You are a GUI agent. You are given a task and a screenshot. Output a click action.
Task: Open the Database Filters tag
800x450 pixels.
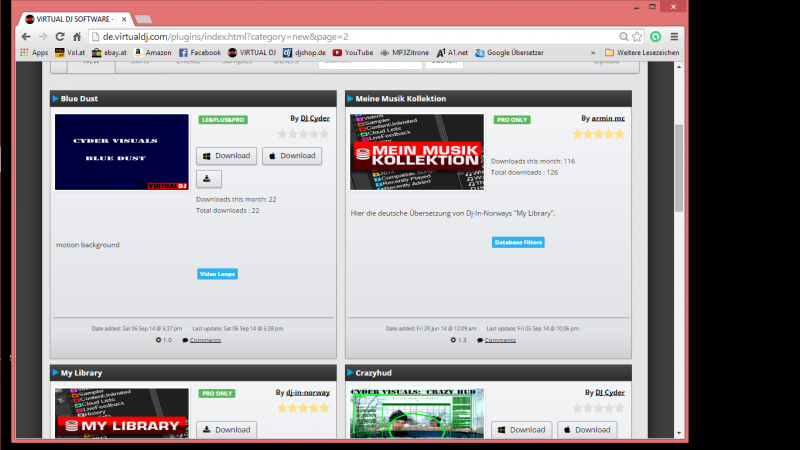click(x=518, y=242)
